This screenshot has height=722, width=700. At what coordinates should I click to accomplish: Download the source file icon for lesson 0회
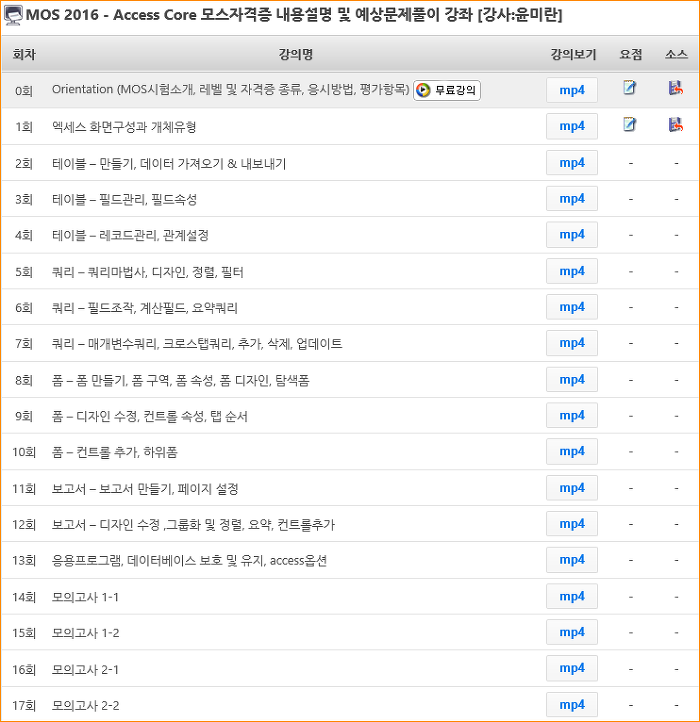point(676,87)
